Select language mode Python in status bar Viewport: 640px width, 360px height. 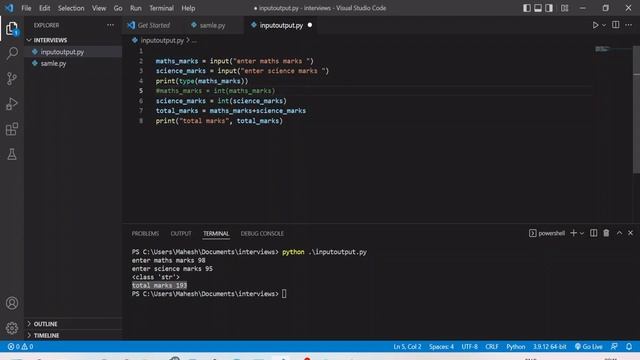516,347
